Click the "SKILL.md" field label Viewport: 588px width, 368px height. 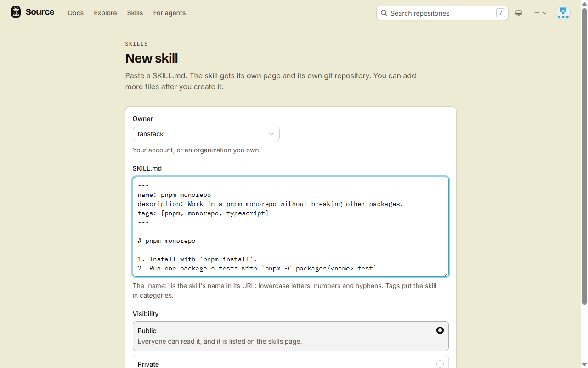[147, 168]
